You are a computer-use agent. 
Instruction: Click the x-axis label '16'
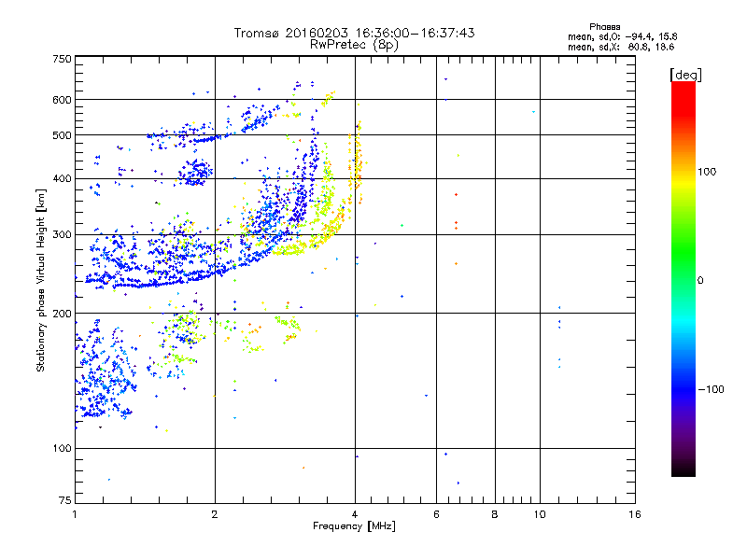pyautogui.click(x=635, y=514)
